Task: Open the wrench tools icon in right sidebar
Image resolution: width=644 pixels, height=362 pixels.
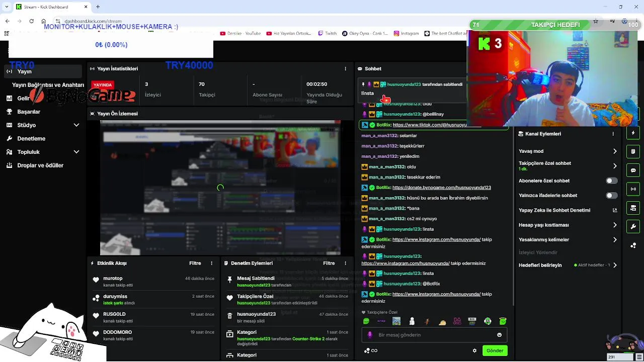Action: click(633, 227)
